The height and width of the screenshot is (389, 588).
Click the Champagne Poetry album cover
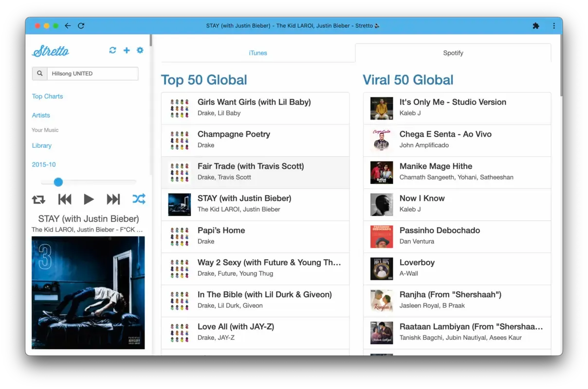180,141
